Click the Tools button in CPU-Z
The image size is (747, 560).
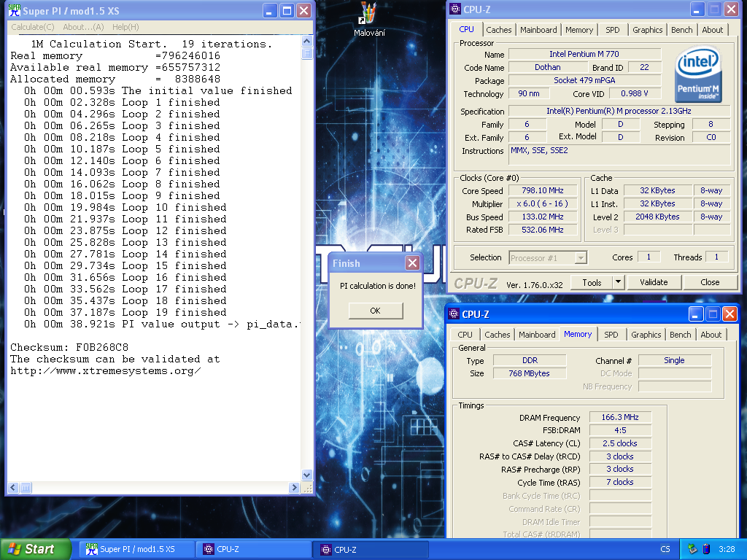point(591,282)
